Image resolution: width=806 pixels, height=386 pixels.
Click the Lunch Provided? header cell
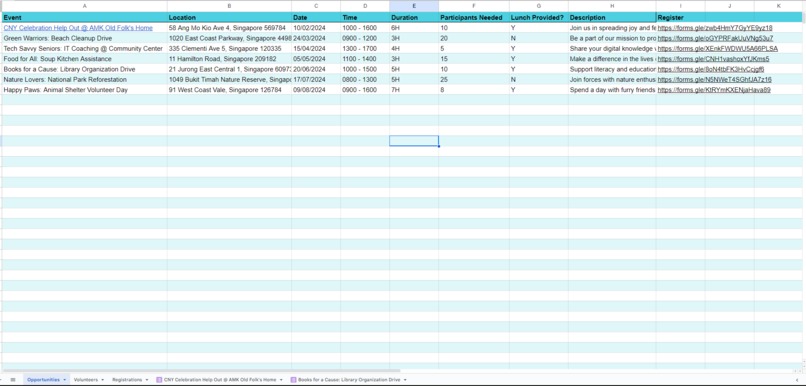click(x=539, y=17)
